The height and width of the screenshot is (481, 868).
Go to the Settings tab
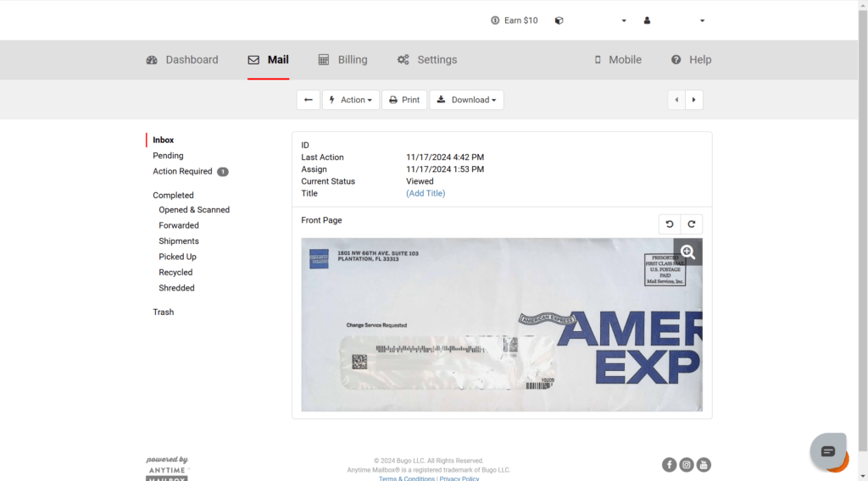pos(427,60)
